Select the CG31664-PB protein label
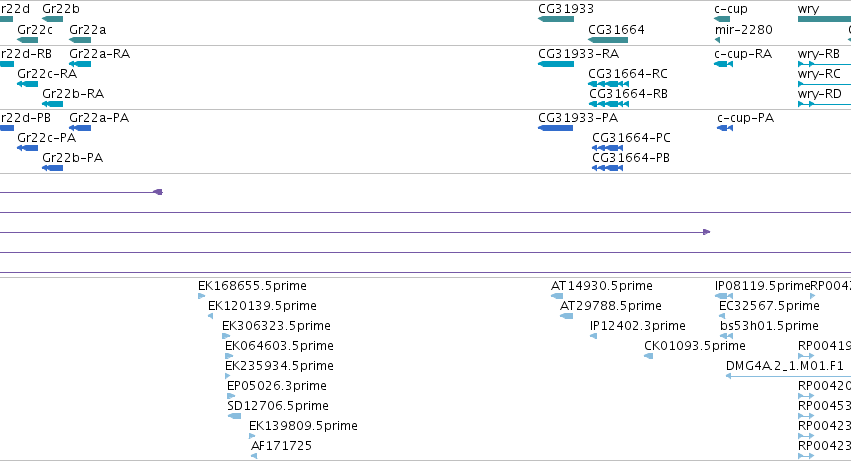 tap(631, 157)
